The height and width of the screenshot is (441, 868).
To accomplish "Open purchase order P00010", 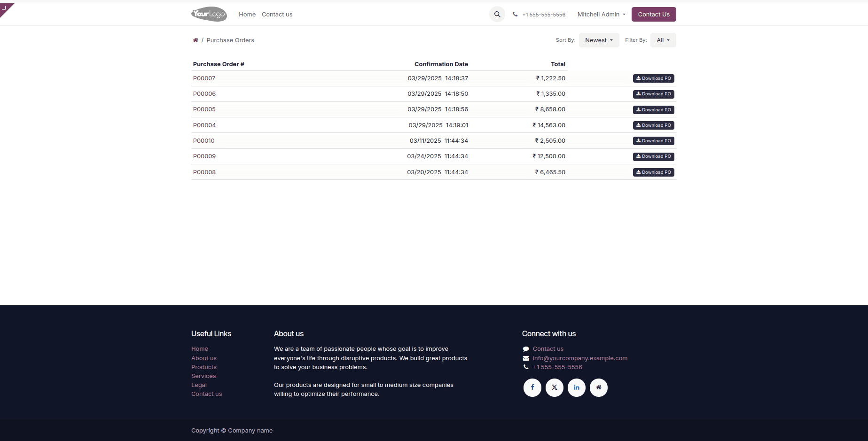I will (203, 141).
